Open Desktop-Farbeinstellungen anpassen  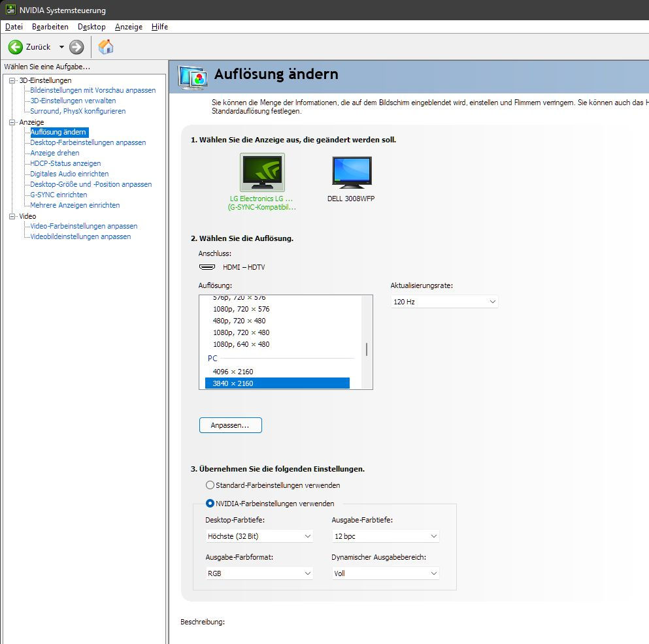point(88,142)
